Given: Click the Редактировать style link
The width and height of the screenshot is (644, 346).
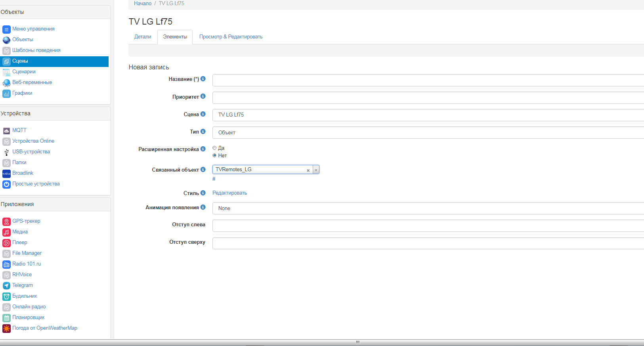Looking at the screenshot, I should click(x=229, y=193).
